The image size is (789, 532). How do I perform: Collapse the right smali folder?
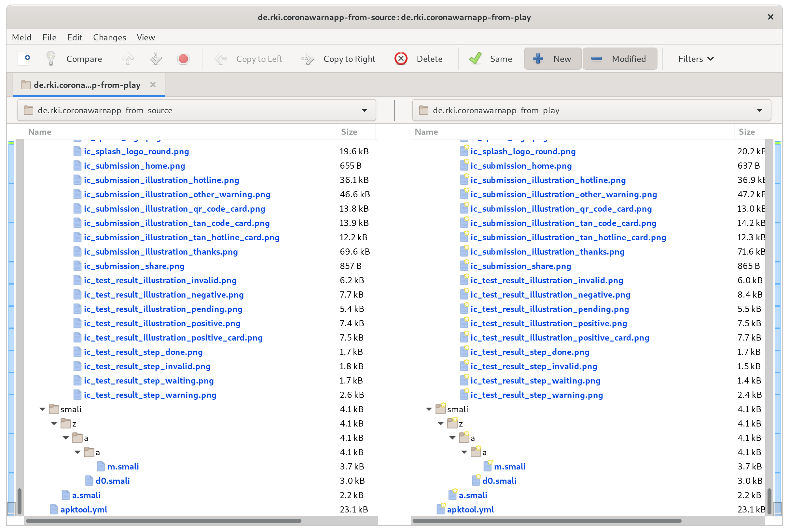point(429,409)
